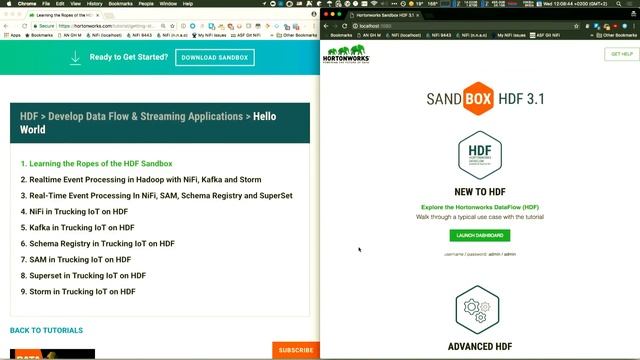Viewport: 640px width, 360px height.
Task: Click the Get Help button
Action: coord(622,54)
